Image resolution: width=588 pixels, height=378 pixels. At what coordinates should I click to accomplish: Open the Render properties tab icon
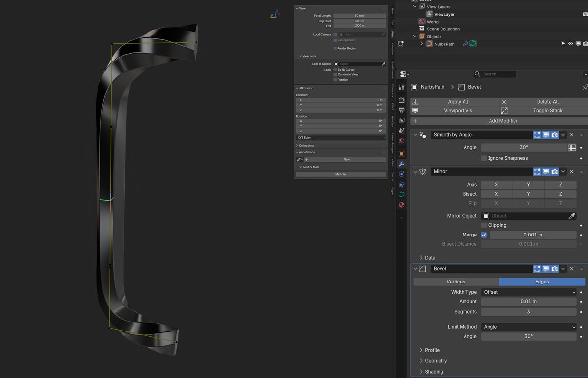(402, 100)
